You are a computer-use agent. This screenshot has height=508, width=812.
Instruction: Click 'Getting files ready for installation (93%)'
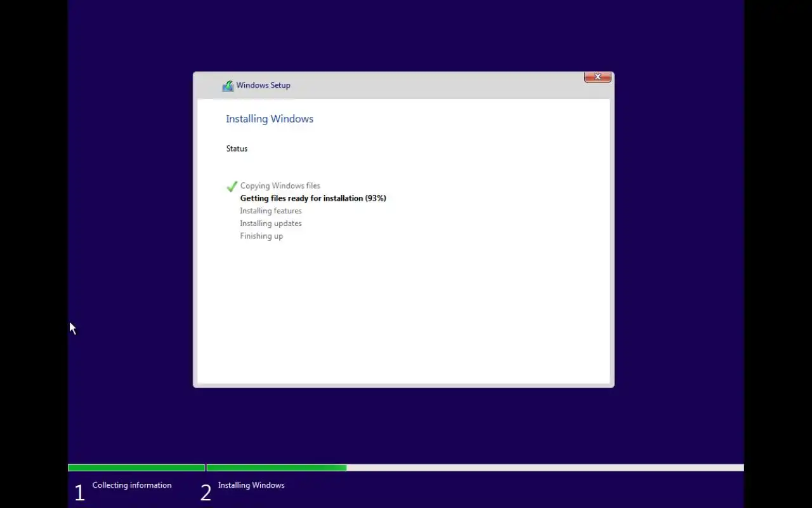tap(313, 198)
